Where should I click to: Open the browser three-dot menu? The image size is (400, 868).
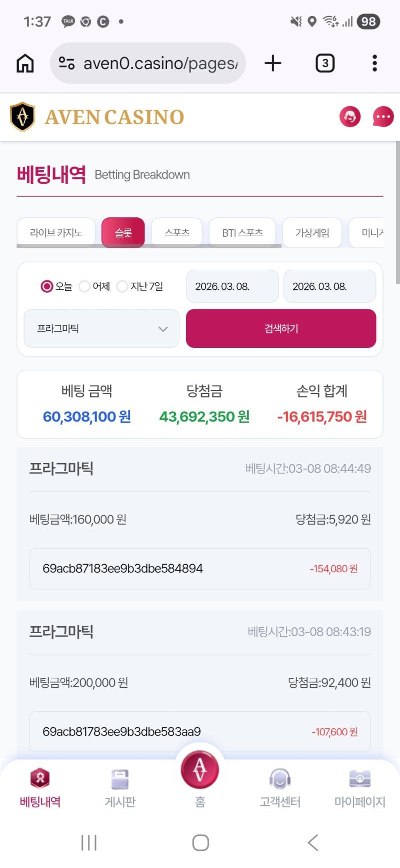(374, 64)
